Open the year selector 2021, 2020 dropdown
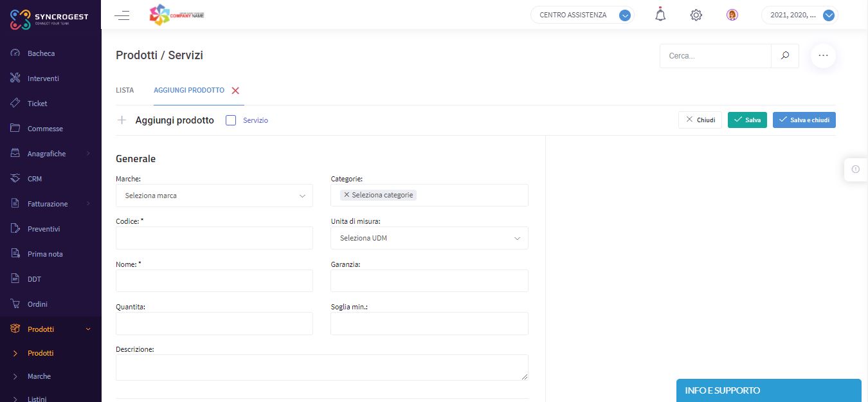The height and width of the screenshot is (402, 868). coord(800,15)
